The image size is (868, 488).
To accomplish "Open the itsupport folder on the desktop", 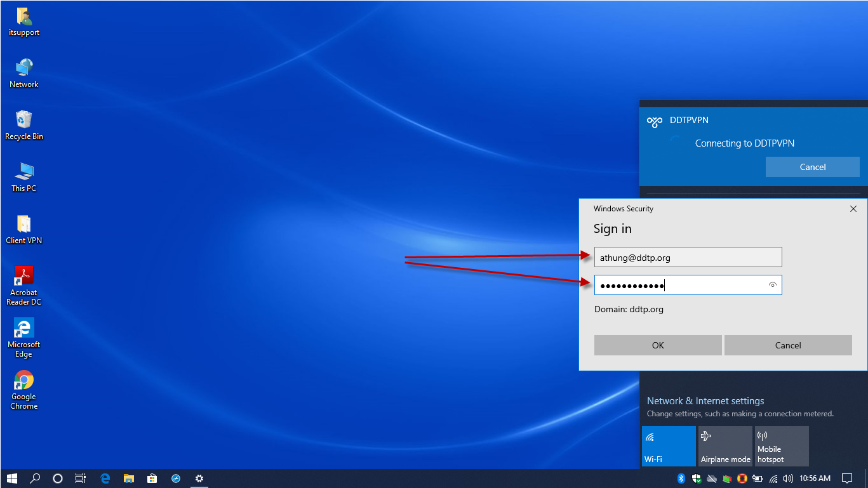I will coord(24,22).
